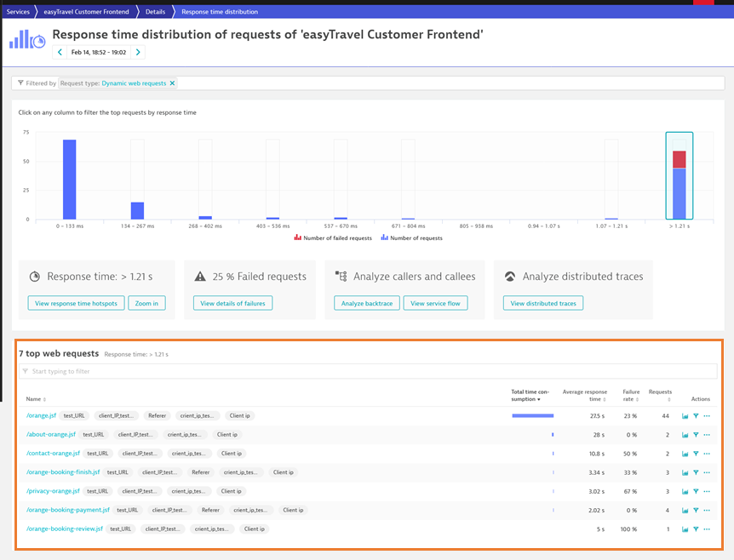Click the Number of requests legend
Screen dimensions: 734x560
coord(411,238)
